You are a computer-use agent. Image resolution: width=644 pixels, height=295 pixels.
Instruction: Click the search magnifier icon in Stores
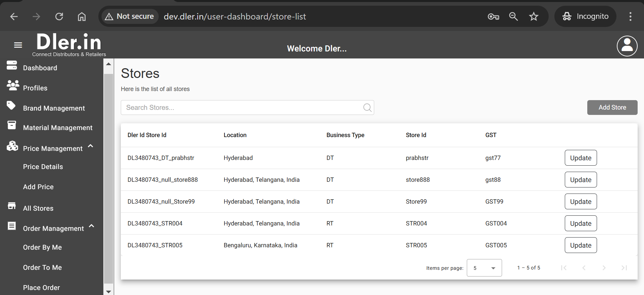click(x=367, y=108)
